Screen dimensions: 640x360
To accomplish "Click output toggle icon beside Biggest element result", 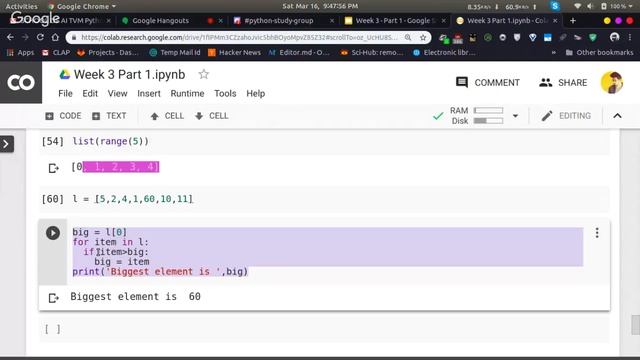I will coord(53,298).
